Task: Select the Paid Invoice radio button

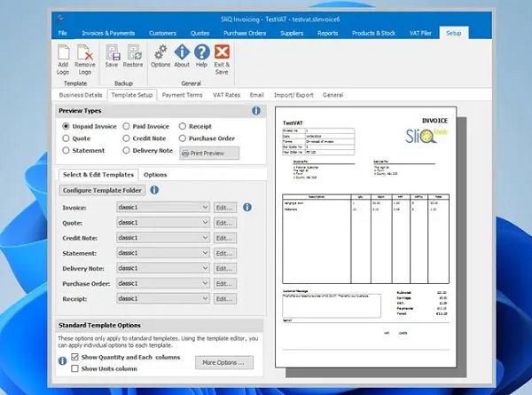Action: pyautogui.click(x=126, y=126)
